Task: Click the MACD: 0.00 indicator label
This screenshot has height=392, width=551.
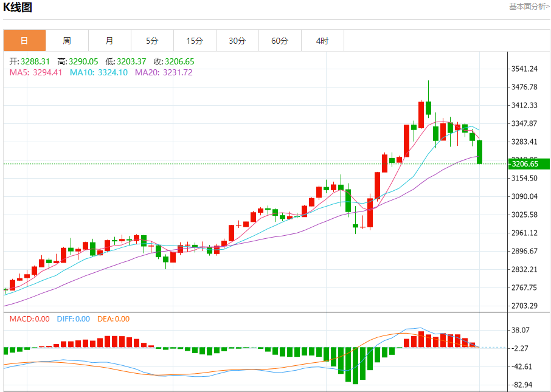Action: 30,319
